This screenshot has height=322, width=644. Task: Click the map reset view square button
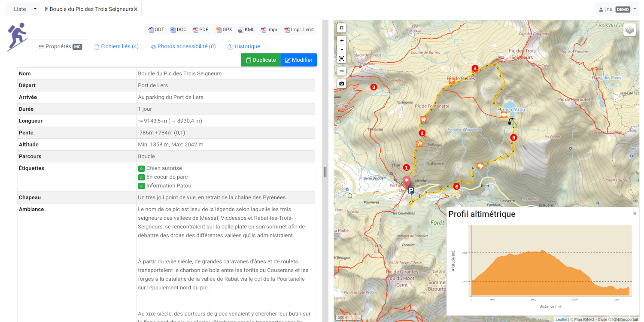pos(342,28)
